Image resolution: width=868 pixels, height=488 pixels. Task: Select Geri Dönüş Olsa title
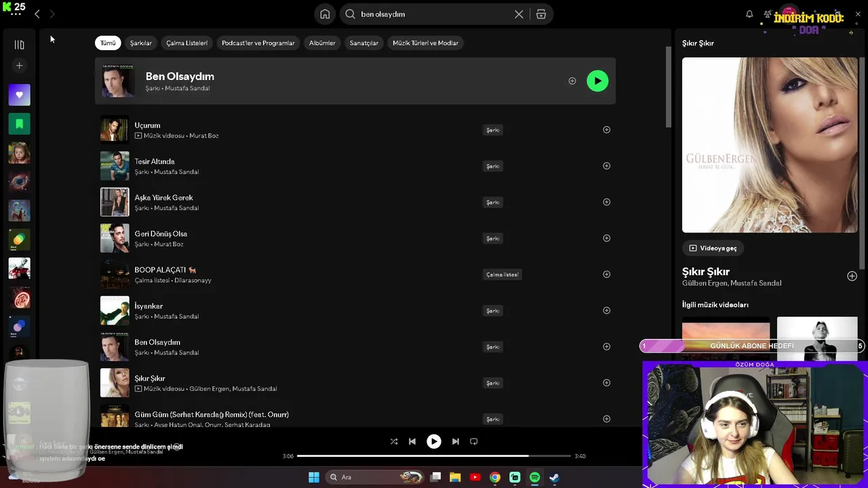click(161, 234)
